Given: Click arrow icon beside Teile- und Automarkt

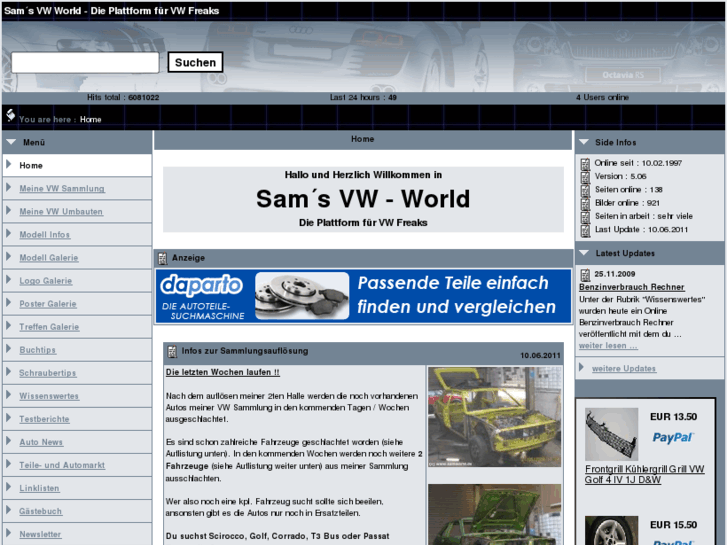Looking at the screenshot, I should 8,463.
